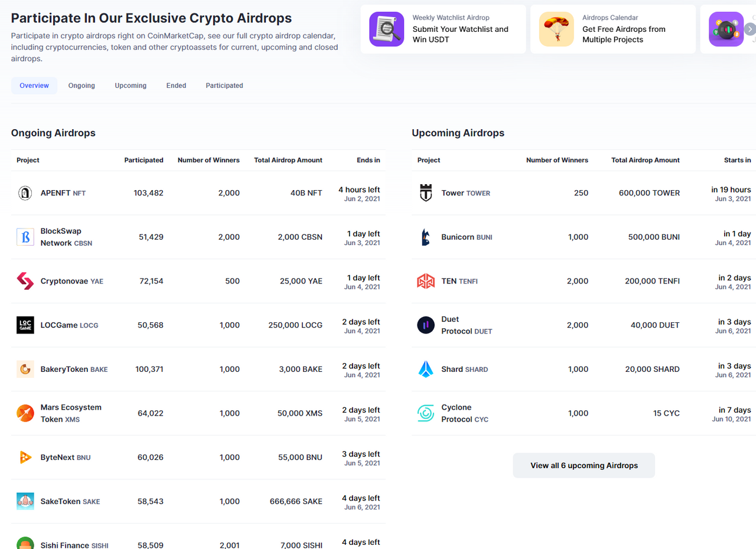The image size is (756, 549).
Task: Open the Shard SHARD airdrop link
Action: click(465, 369)
